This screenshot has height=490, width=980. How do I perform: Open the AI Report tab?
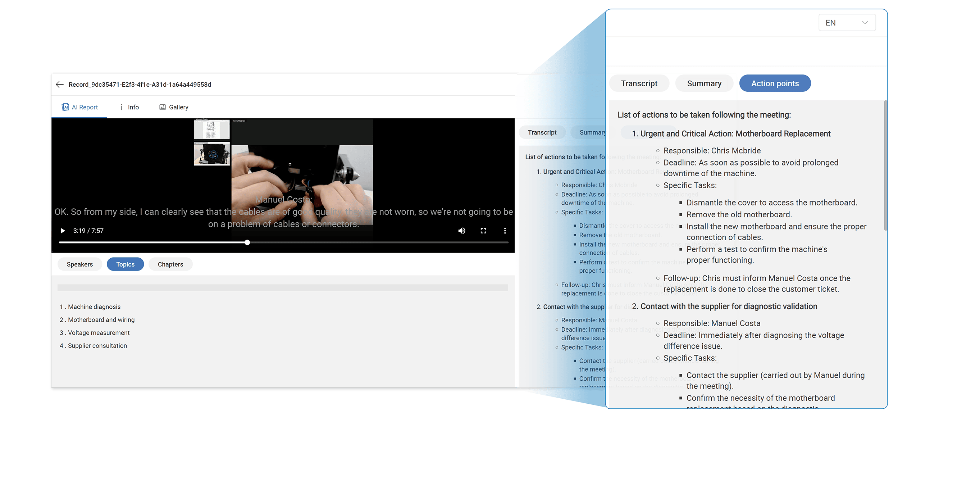point(79,107)
